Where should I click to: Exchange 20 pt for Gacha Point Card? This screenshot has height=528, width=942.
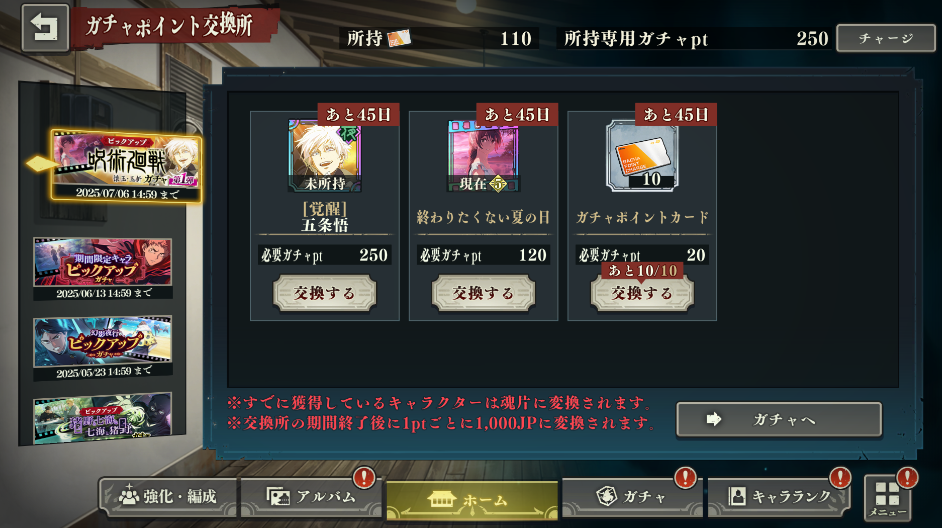642,293
